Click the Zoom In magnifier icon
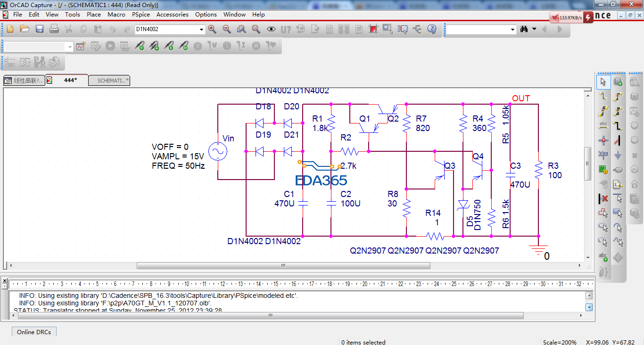The height and width of the screenshot is (345, 644). coord(212,29)
